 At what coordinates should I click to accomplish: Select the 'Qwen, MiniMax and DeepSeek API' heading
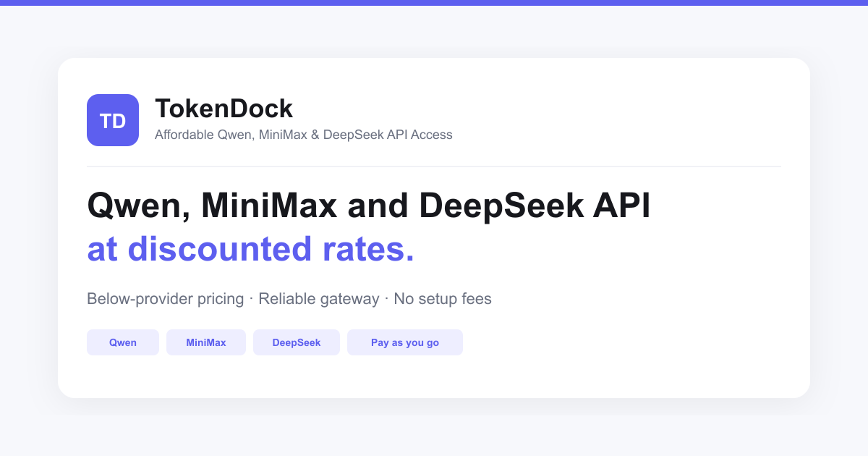tap(368, 206)
